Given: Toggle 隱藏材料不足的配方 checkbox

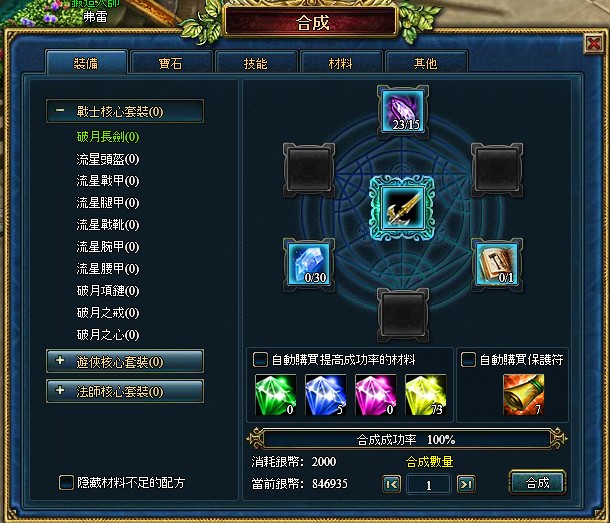Looking at the screenshot, I should pyautogui.click(x=66, y=483).
